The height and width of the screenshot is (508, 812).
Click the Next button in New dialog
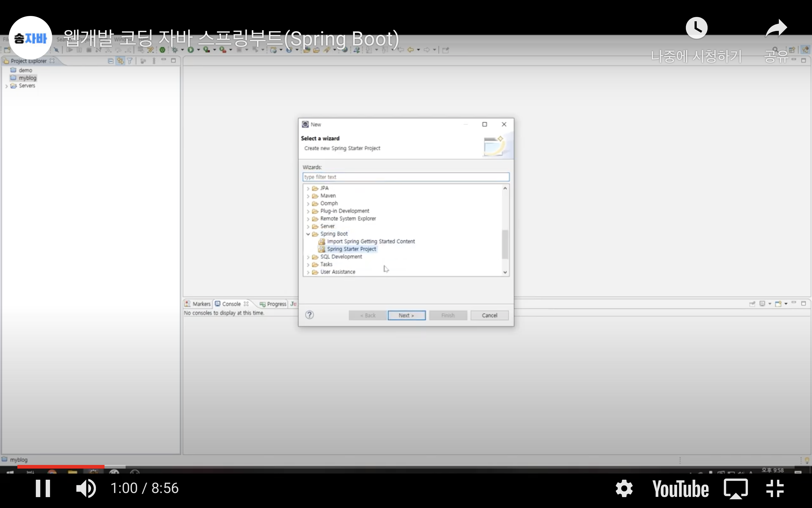pos(406,315)
